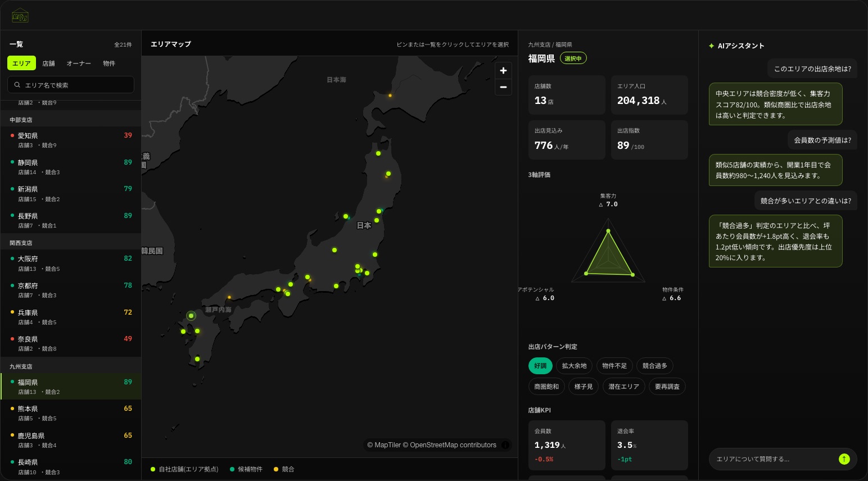Screen dimensions: 868x481
Task: Select the 要再調査 pattern chip
Action: pyautogui.click(x=667, y=387)
